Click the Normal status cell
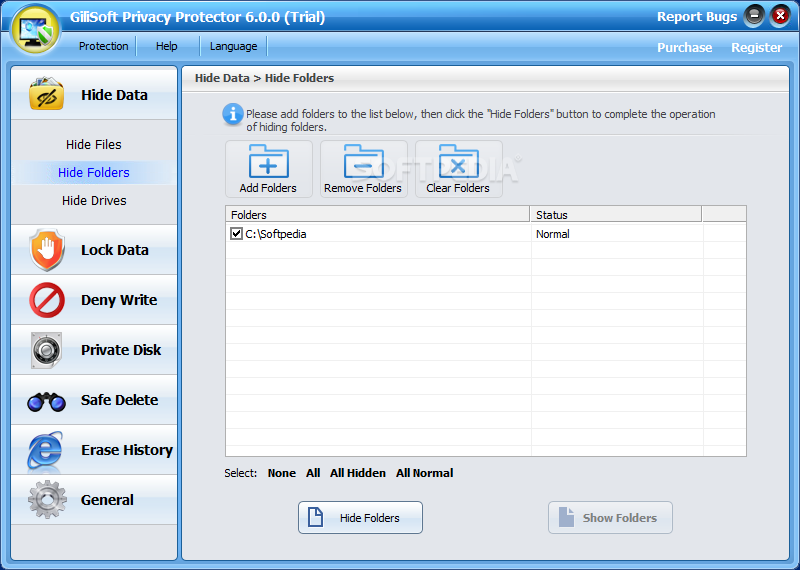Viewport: 800px width, 570px height. coord(553,234)
